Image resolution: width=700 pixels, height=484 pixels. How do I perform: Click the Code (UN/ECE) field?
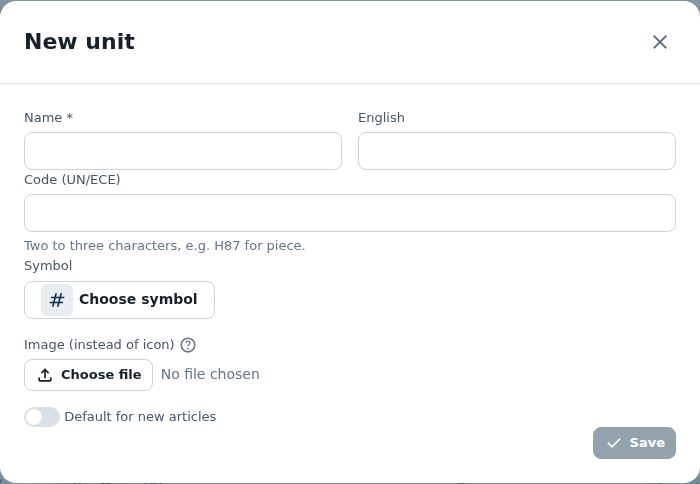click(350, 213)
